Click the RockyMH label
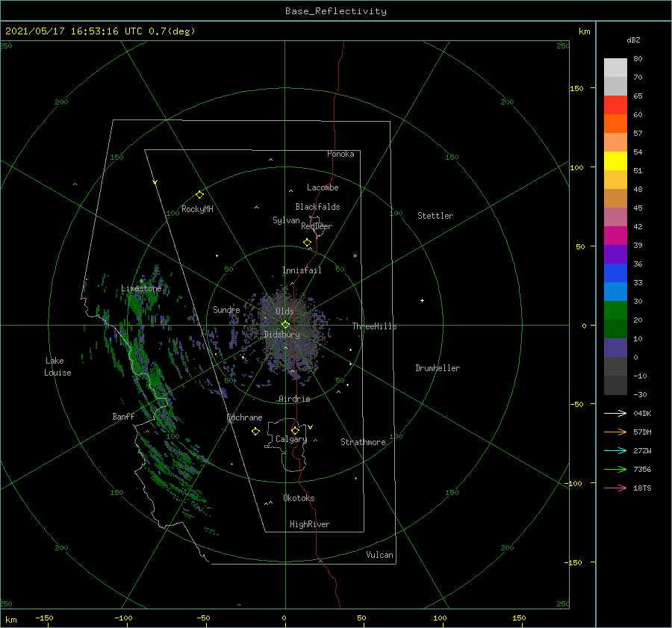This screenshot has height=628, width=672. pyautogui.click(x=197, y=209)
